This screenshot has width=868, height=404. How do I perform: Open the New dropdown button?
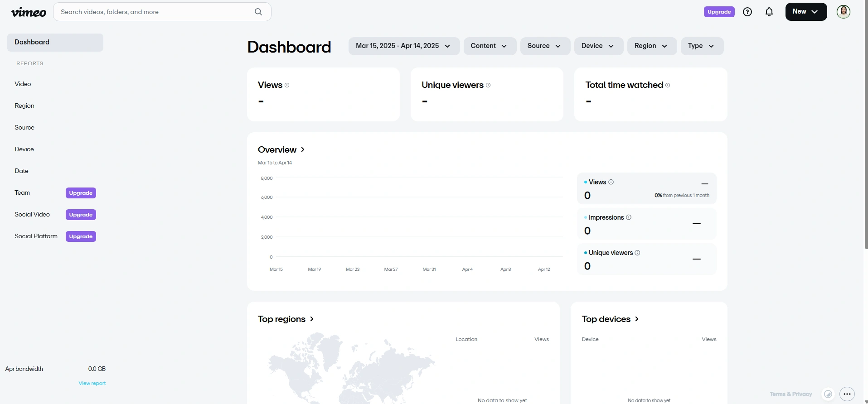(806, 12)
